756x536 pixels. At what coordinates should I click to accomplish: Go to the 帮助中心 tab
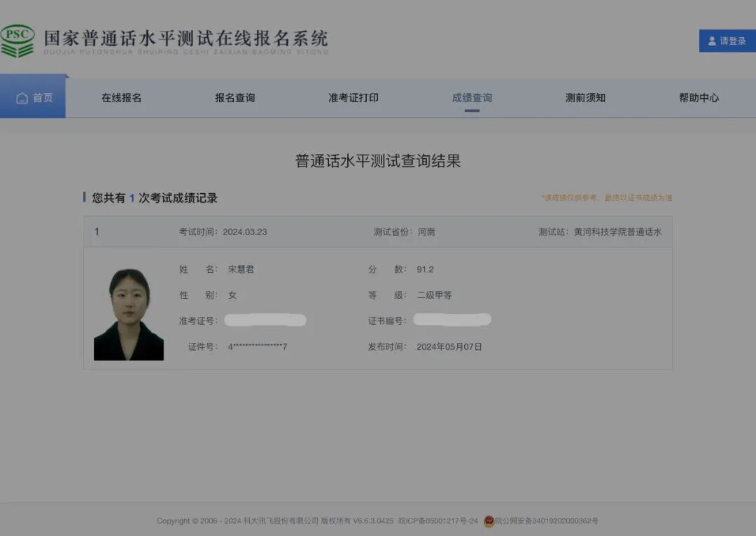(698, 97)
